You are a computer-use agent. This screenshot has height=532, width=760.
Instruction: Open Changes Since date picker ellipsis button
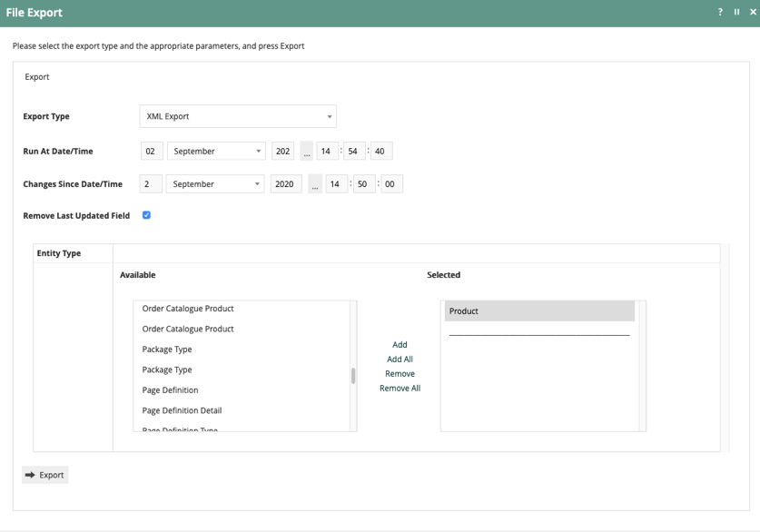(x=315, y=184)
